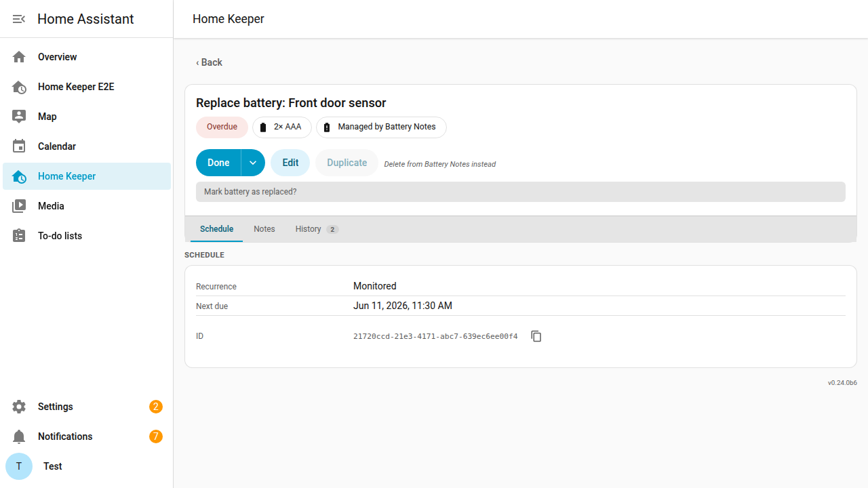Click the Next due date value

(x=403, y=306)
